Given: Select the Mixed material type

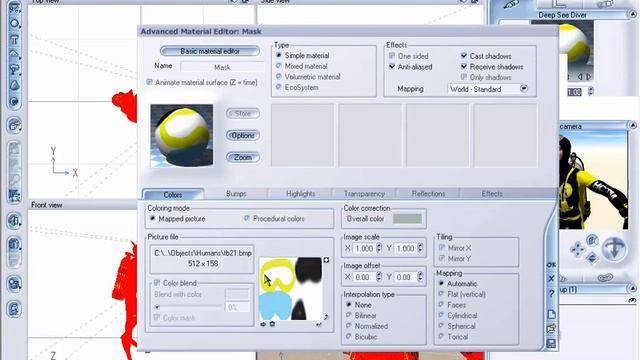Looking at the screenshot, I should tap(279, 66).
